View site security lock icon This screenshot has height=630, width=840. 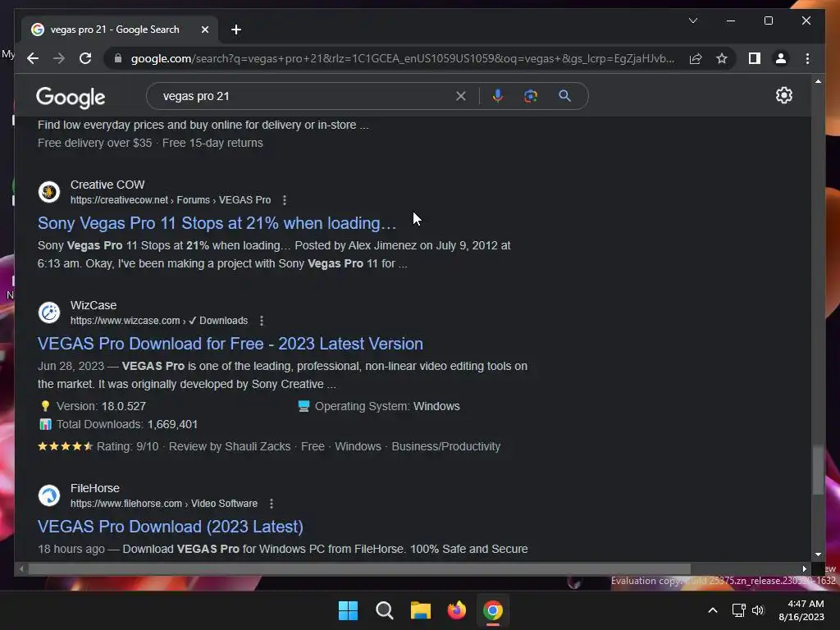click(118, 58)
